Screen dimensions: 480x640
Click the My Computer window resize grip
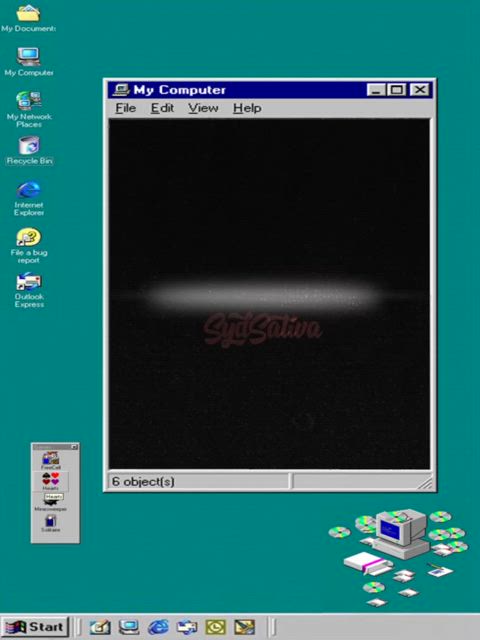point(426,483)
